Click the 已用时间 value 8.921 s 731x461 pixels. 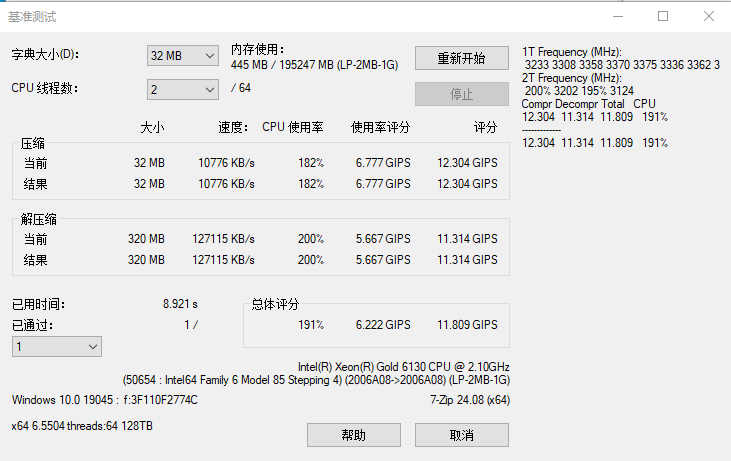point(180,304)
